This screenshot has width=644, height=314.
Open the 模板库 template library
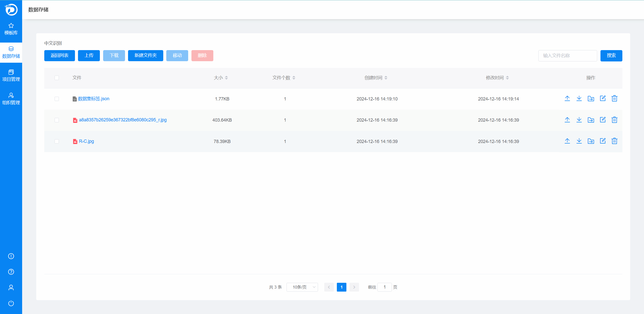tap(11, 29)
